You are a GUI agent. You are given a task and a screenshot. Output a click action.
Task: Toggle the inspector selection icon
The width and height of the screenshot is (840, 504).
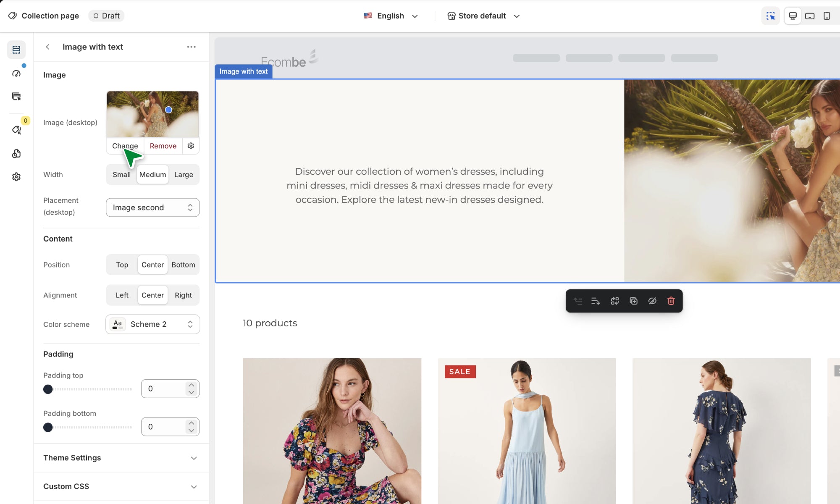770,16
